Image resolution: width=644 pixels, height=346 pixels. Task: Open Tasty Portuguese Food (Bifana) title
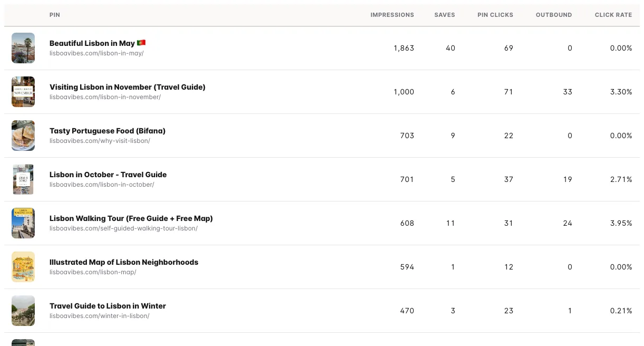[108, 131]
